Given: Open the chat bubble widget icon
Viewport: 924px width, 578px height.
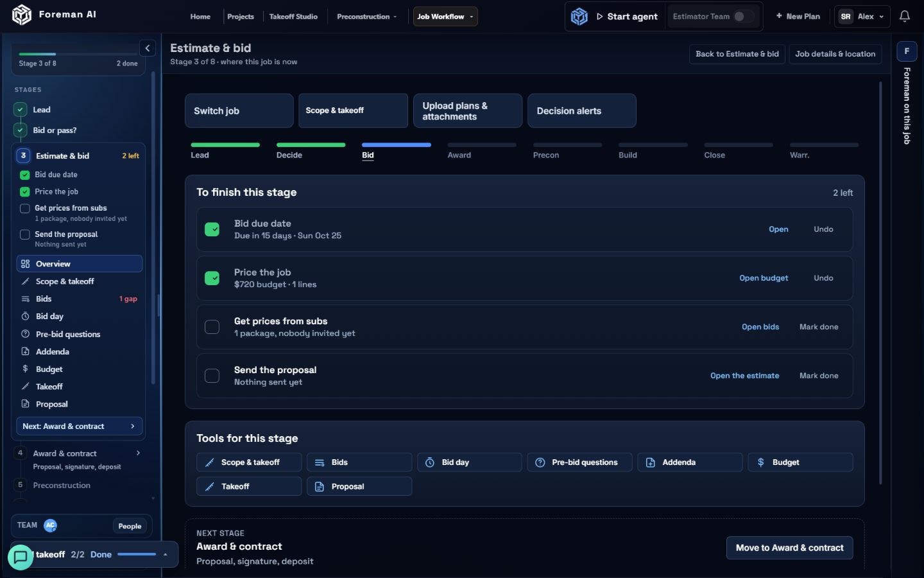Looking at the screenshot, I should [21, 557].
